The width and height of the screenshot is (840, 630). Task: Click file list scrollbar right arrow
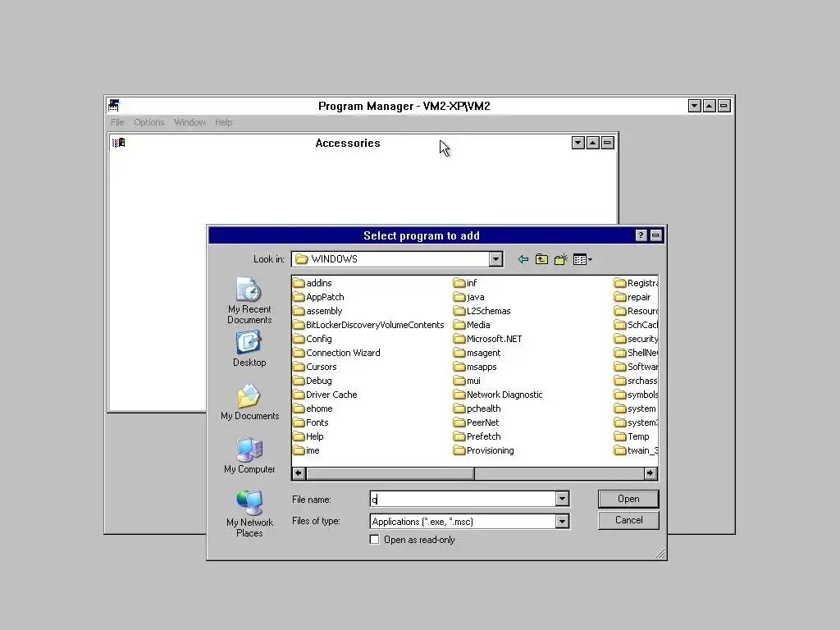pyautogui.click(x=650, y=473)
